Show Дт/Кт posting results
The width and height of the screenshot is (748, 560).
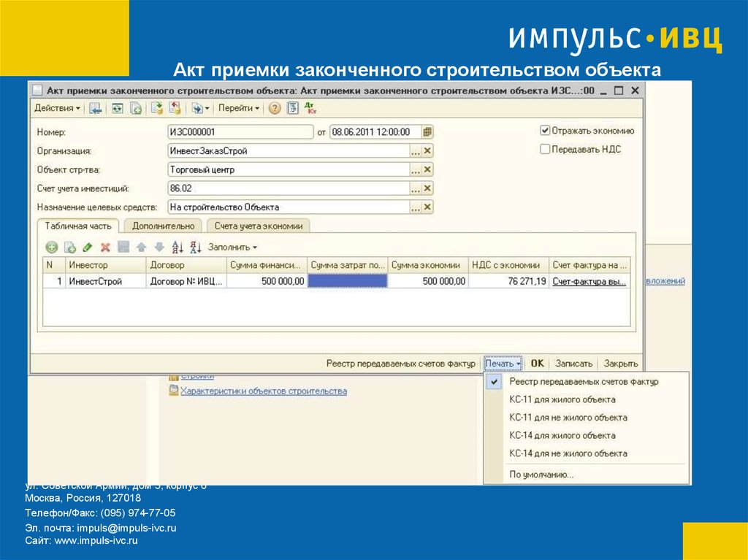click(310, 108)
